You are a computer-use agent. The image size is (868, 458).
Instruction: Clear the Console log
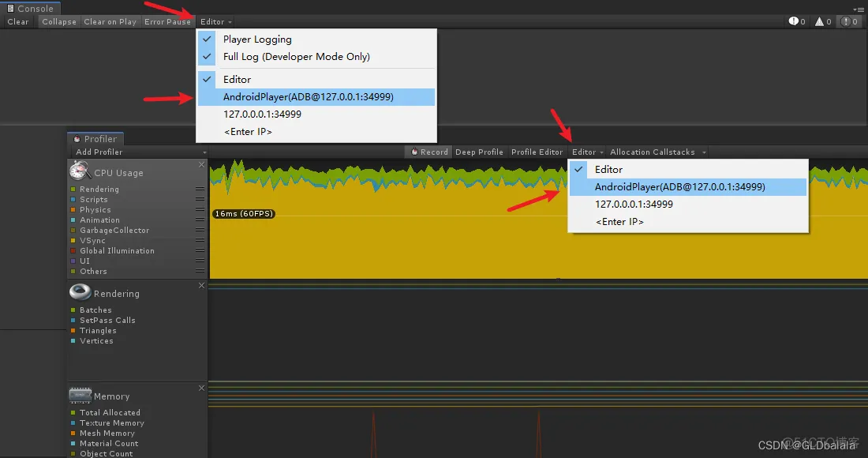click(17, 21)
